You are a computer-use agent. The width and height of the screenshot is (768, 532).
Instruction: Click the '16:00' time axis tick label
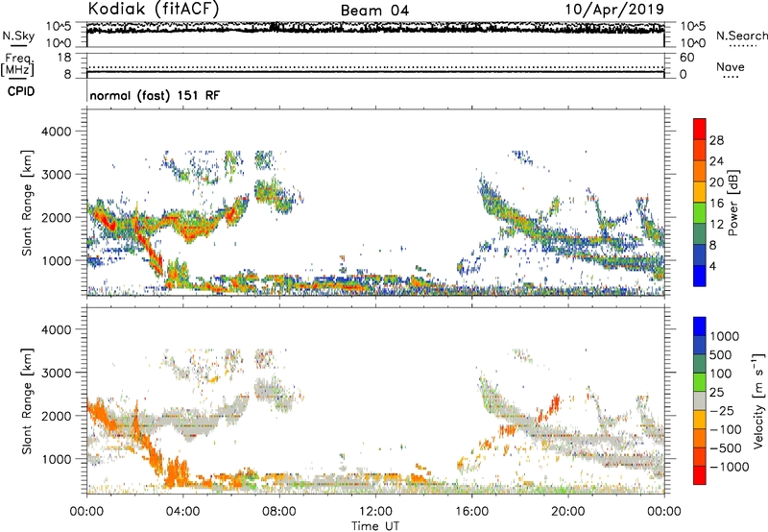(x=471, y=512)
